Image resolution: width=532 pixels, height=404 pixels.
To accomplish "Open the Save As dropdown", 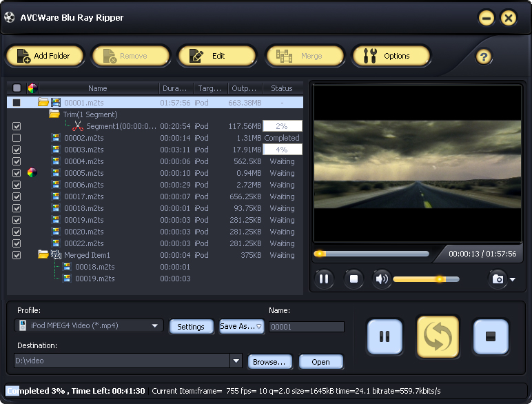I will (241, 326).
